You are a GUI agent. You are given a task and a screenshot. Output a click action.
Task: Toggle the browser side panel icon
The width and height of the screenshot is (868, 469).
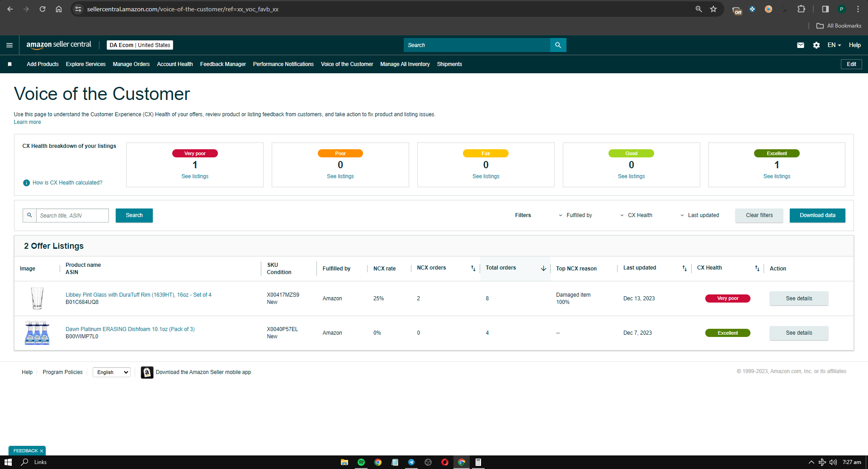pos(826,9)
